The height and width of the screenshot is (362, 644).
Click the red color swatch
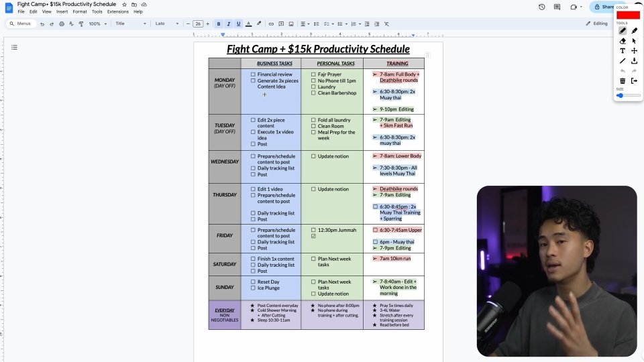[628, 15]
